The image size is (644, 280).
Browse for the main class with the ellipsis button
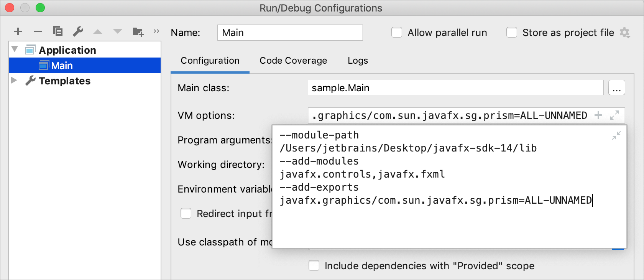617,88
